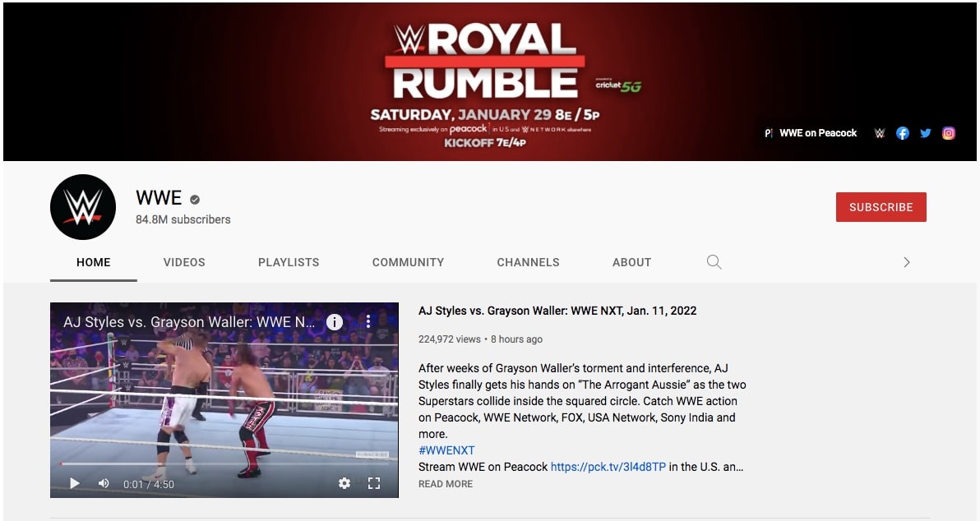Click the WWE channel avatar
This screenshot has width=980, height=521.
pos(82,207)
